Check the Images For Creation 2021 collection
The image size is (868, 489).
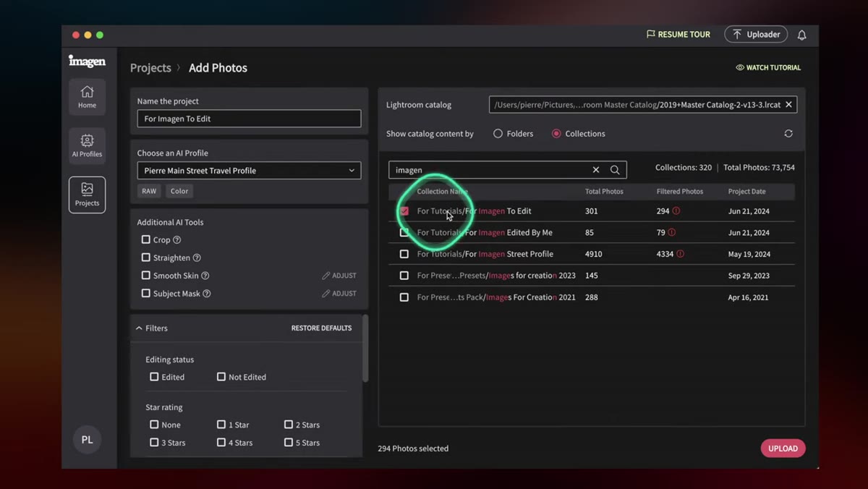click(x=404, y=297)
